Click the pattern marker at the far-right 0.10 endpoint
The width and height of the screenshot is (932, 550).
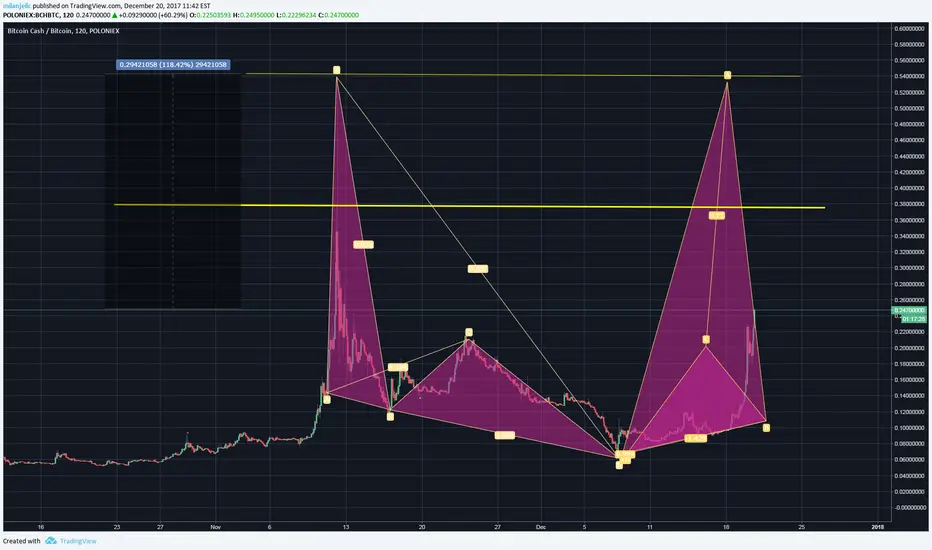coord(766,428)
